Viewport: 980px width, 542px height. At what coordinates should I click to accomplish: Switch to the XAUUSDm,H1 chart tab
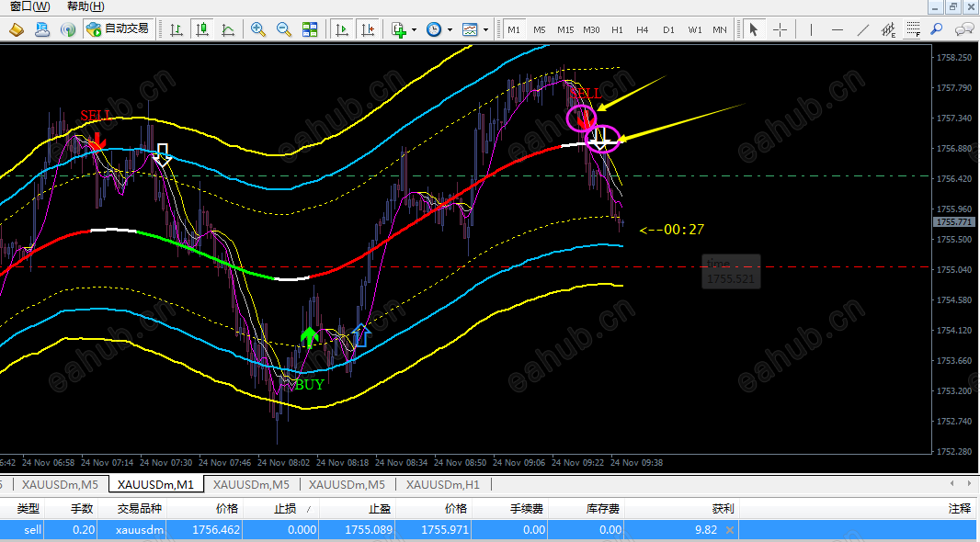(443, 484)
